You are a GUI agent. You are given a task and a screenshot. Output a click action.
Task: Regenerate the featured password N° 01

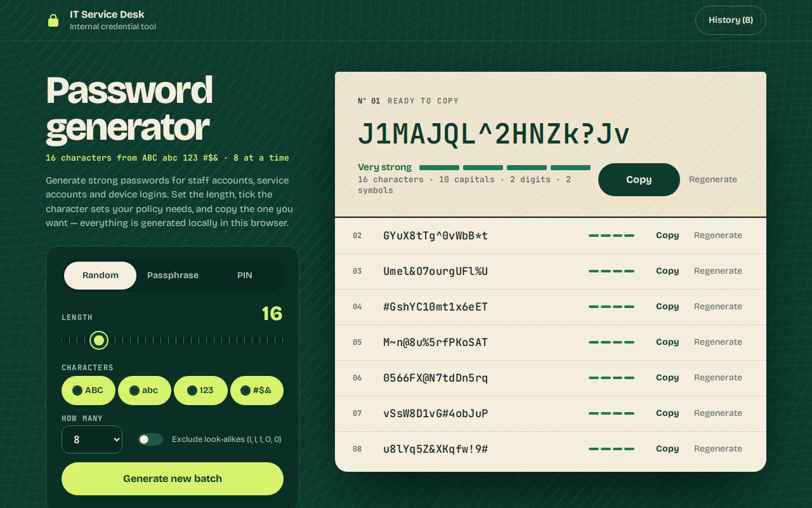(713, 180)
